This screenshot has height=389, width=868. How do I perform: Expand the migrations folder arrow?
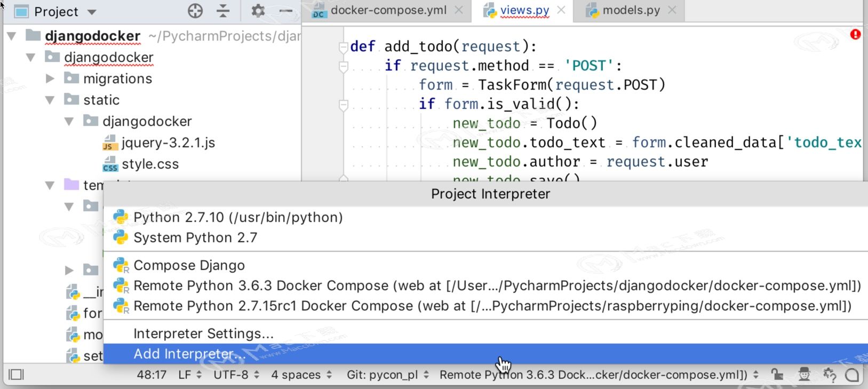point(50,78)
